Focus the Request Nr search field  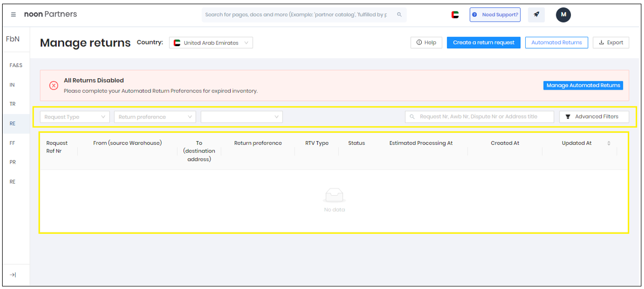(x=480, y=116)
